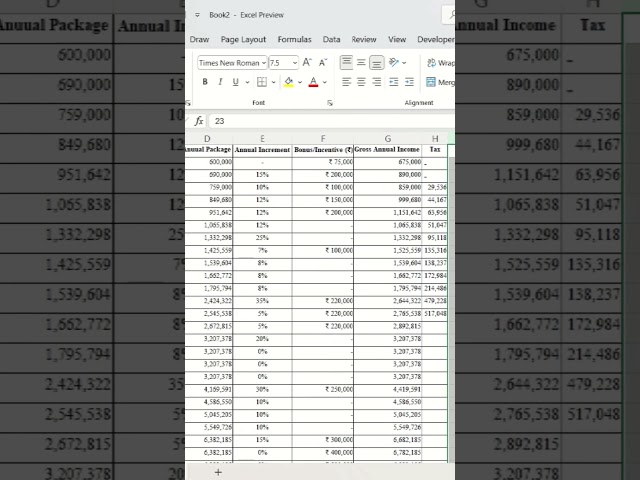Screen dimensions: 640x480
Task: Decrease font size icon
Action: (x=323, y=62)
